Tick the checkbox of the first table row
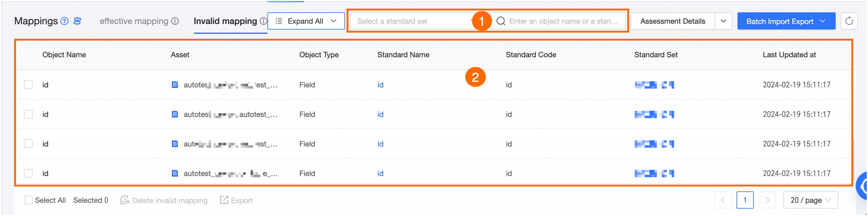This screenshot has height=216, width=868. click(x=28, y=85)
